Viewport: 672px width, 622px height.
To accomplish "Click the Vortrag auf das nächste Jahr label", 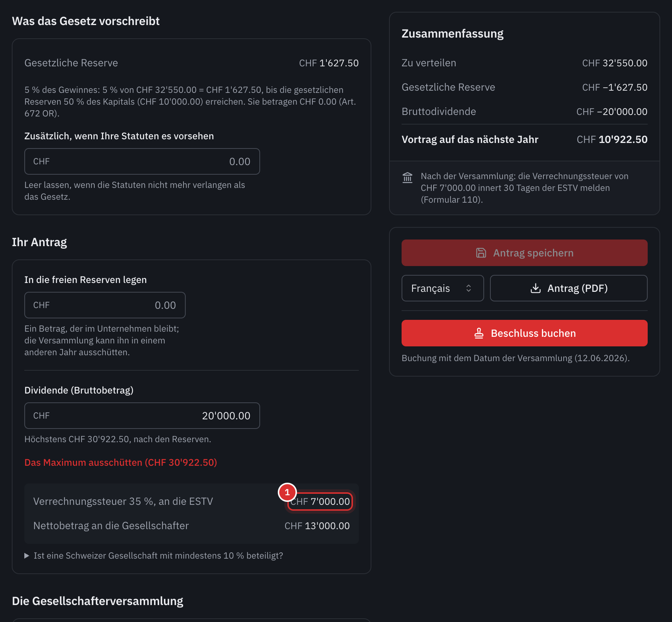I will pos(470,139).
